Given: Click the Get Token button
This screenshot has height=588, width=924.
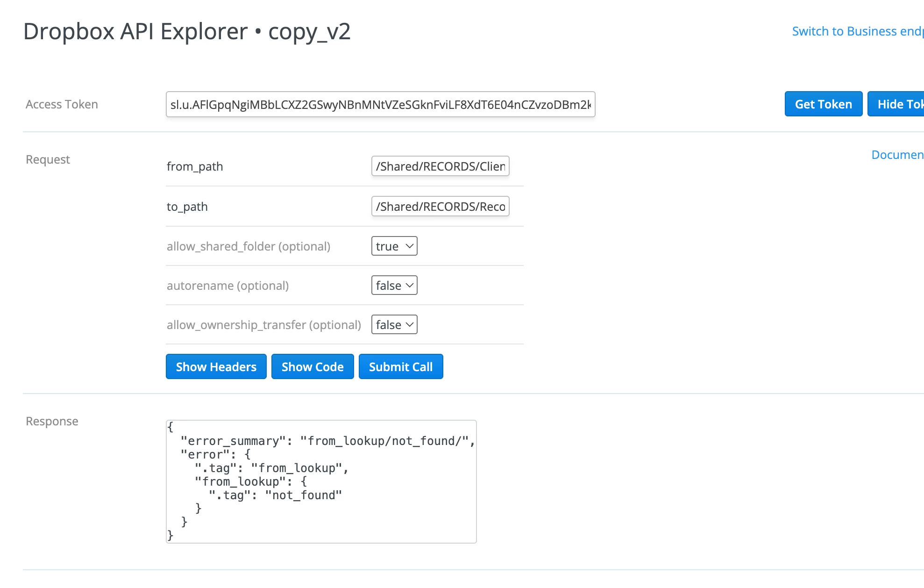Looking at the screenshot, I should (823, 104).
